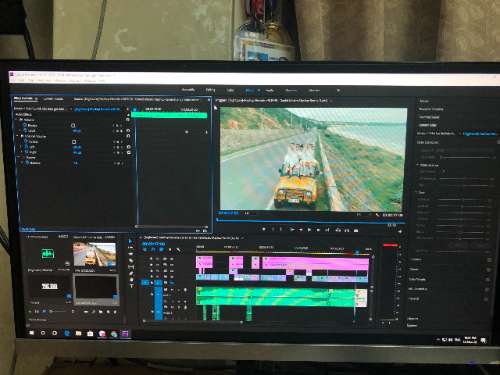The height and width of the screenshot is (375, 500).
Task: Collapse the White Balance group in Lumetri
Action: (x=418, y=165)
